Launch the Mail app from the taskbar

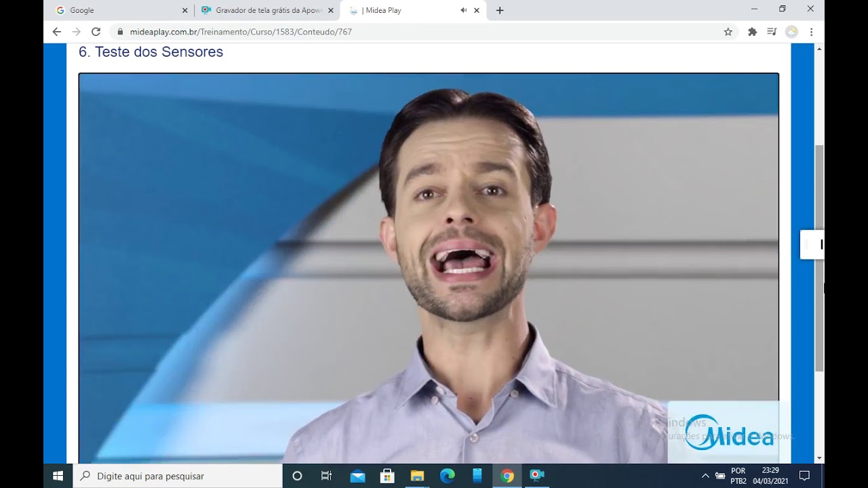pos(357,476)
